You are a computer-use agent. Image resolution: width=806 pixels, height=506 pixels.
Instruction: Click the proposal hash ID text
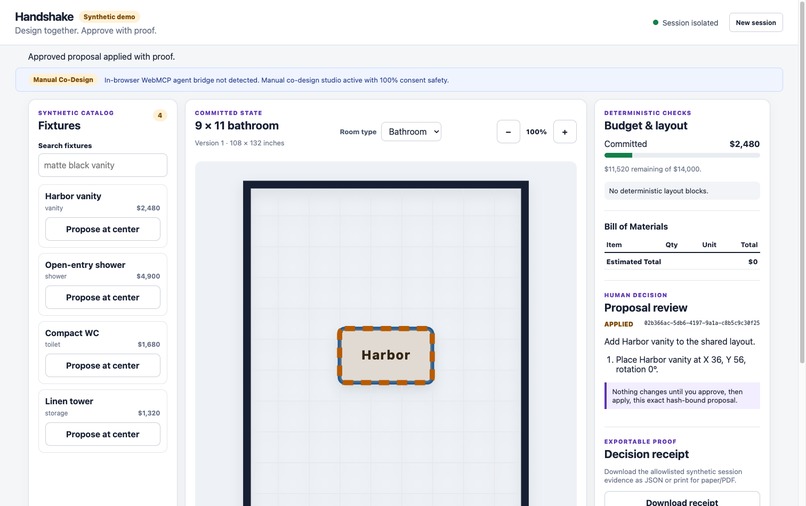pos(702,323)
